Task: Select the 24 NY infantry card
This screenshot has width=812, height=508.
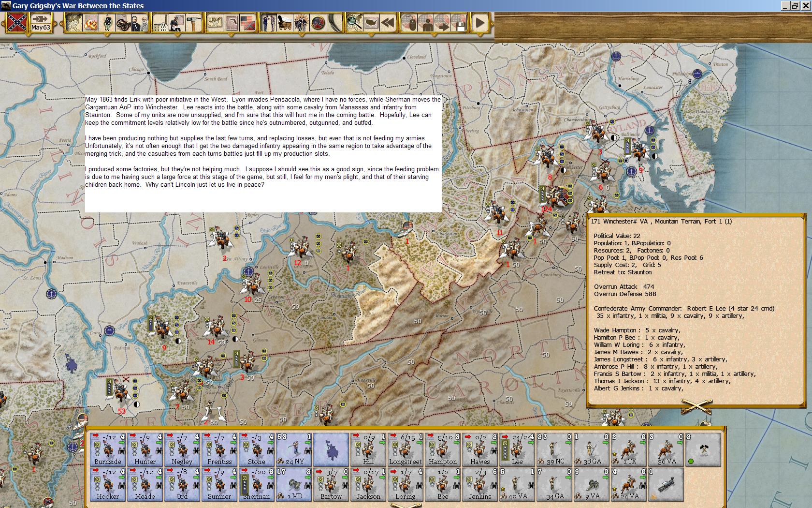Action: 294,449
